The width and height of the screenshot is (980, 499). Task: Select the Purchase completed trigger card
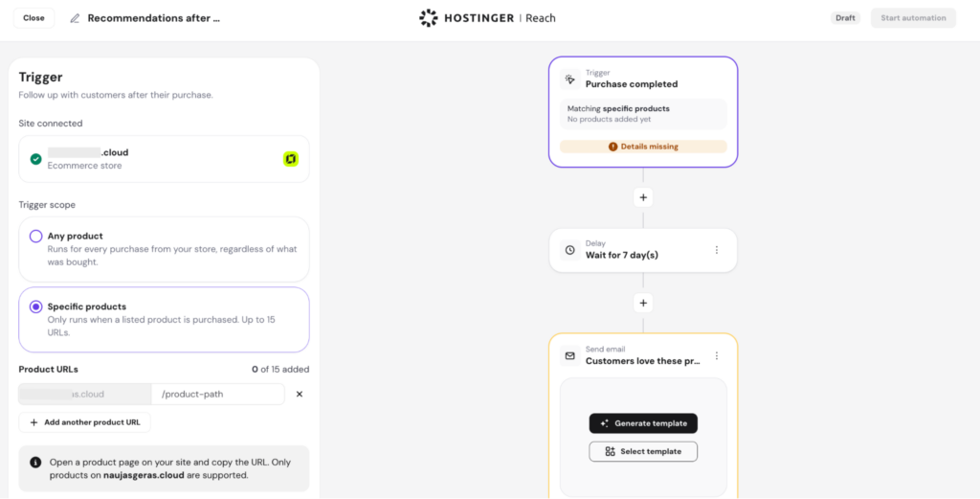643,112
